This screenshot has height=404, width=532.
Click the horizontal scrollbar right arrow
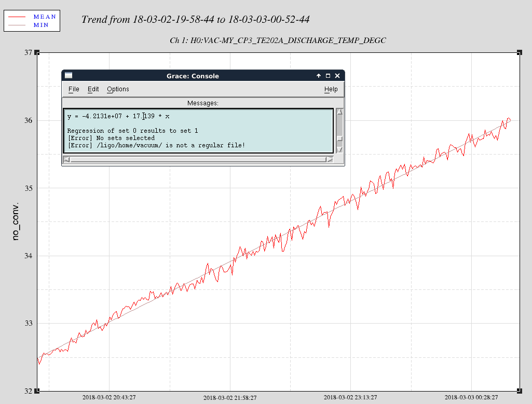(x=330, y=159)
